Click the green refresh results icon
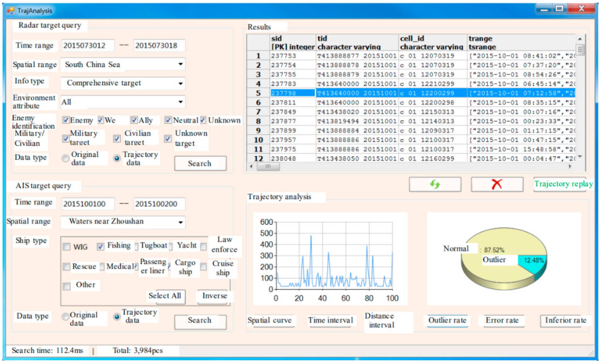Image resolution: width=602 pixels, height=364 pixels. (x=435, y=184)
